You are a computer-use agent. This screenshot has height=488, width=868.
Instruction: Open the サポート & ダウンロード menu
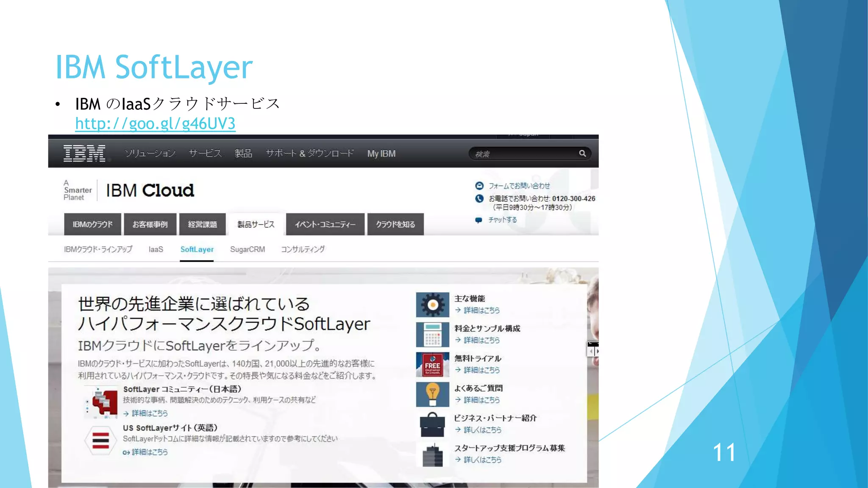309,153
